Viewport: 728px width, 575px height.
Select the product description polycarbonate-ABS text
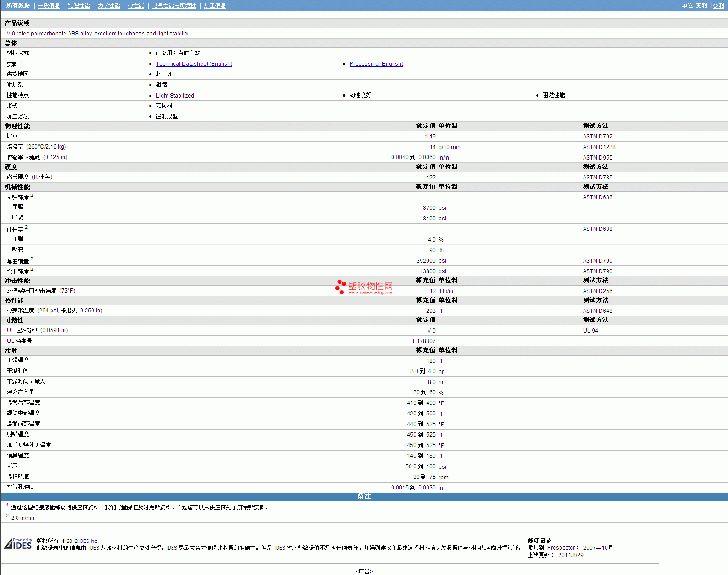(98, 34)
